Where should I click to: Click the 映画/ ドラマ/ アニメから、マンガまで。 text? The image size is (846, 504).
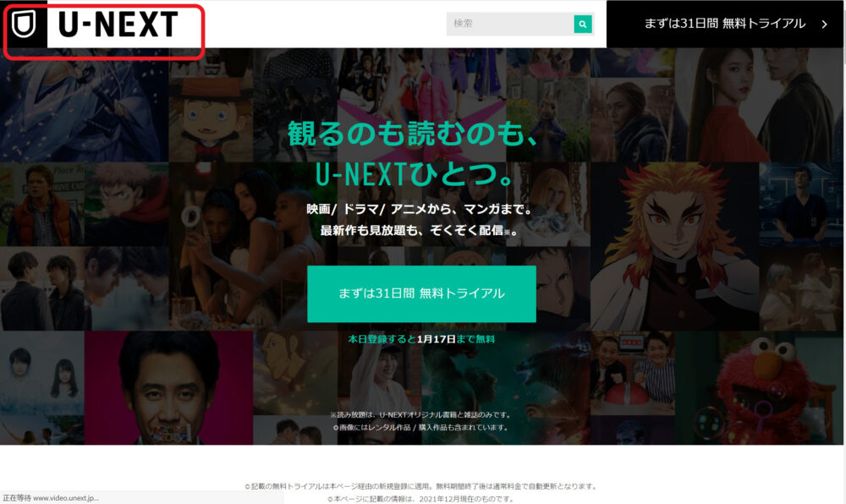point(420,209)
